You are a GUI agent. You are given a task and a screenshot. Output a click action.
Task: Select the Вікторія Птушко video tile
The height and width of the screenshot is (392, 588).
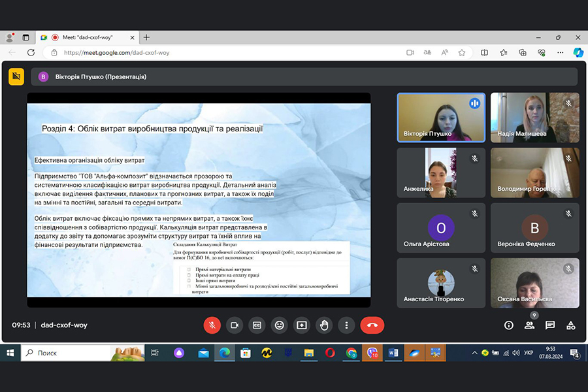point(441,118)
